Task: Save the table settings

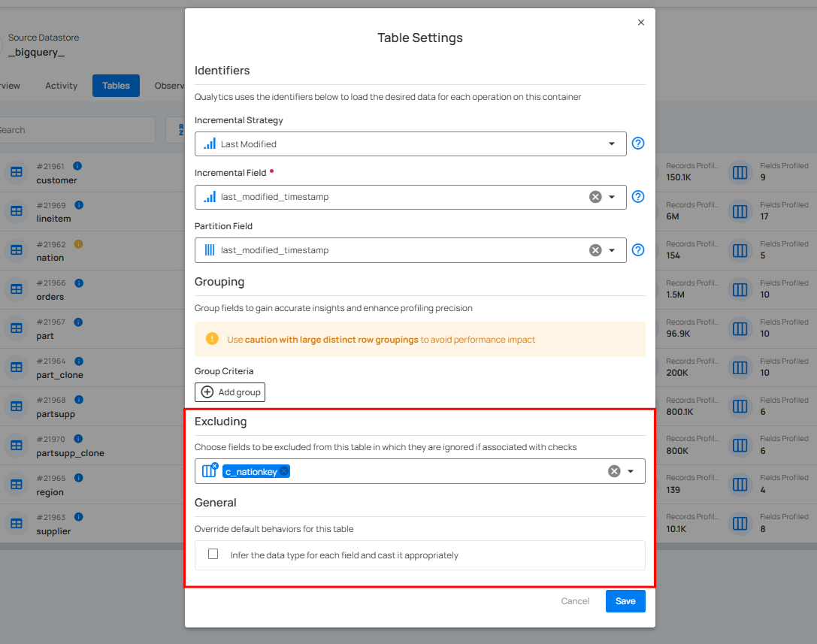Action: click(x=625, y=601)
